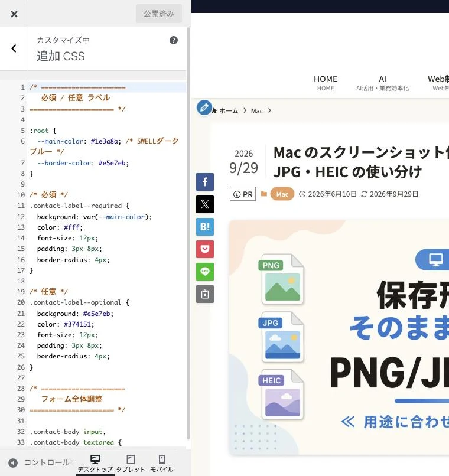Viewport: 449px width, 476px height.
Task: Click the フォーム全体調整 comment line
Action: coord(71,399)
